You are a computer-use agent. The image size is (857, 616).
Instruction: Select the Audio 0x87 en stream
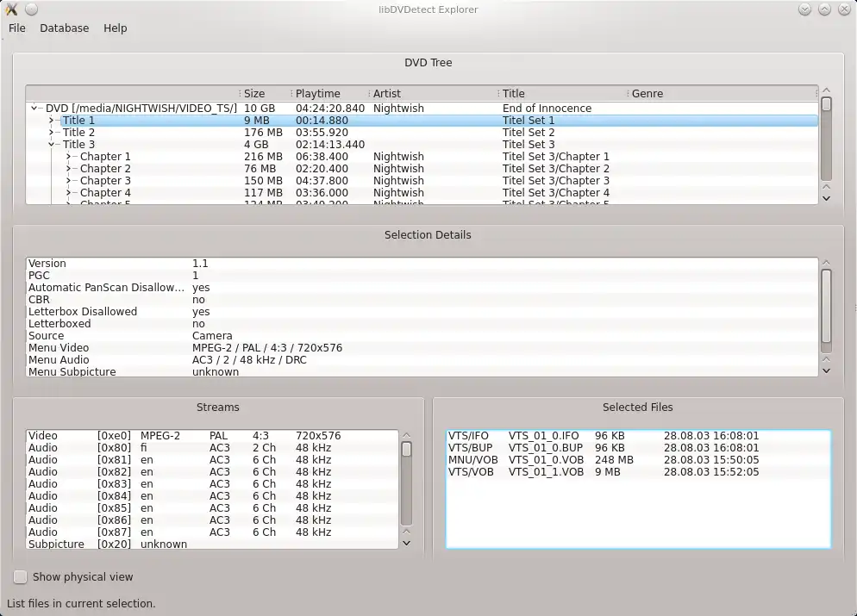pos(212,532)
